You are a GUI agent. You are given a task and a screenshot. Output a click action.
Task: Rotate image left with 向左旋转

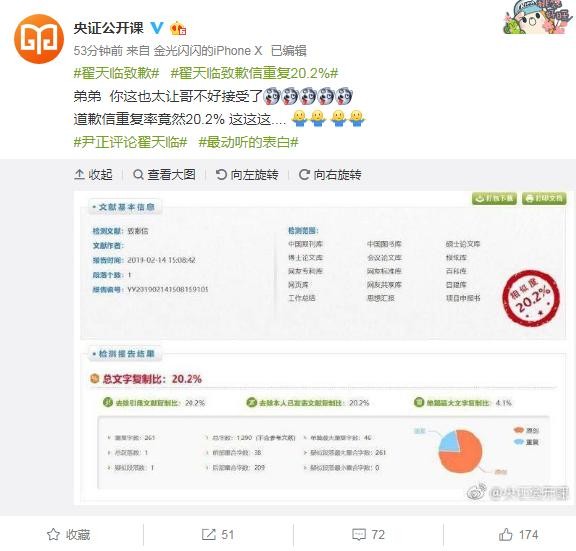point(247,174)
